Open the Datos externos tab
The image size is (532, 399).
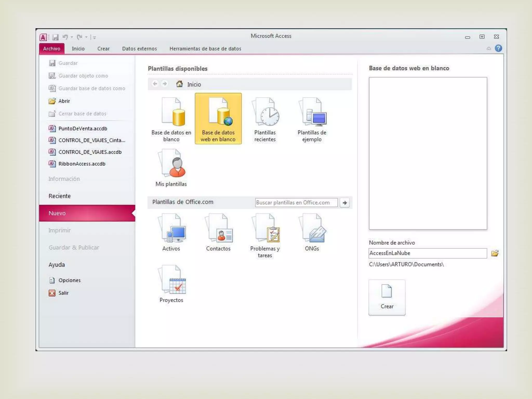coord(139,49)
